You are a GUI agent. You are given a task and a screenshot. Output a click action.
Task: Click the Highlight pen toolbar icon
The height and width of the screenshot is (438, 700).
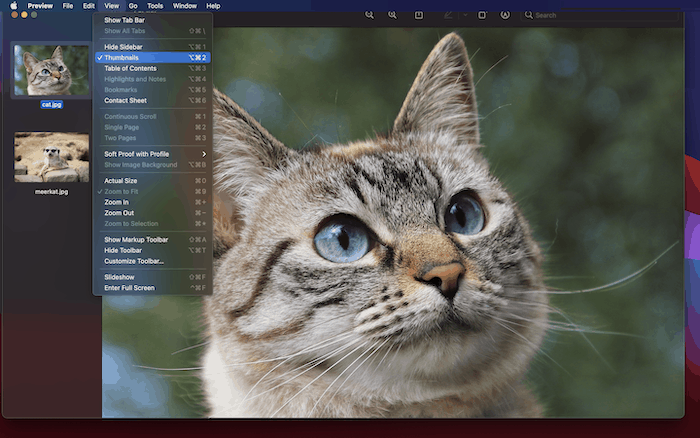(448, 15)
